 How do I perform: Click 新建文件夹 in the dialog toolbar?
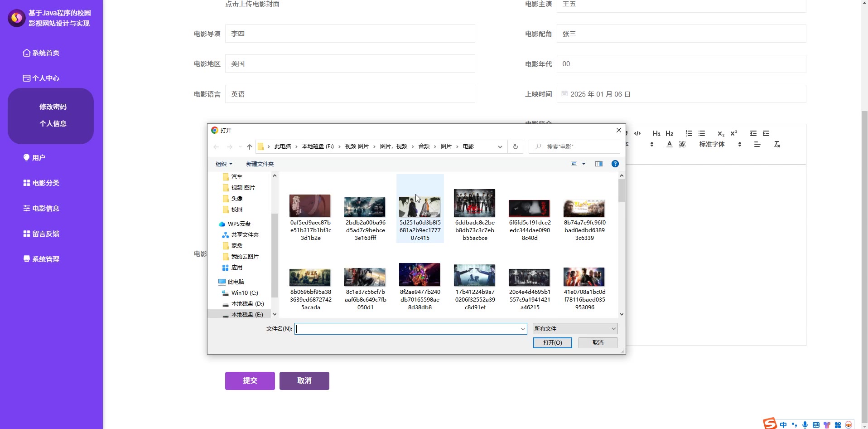[x=260, y=164]
